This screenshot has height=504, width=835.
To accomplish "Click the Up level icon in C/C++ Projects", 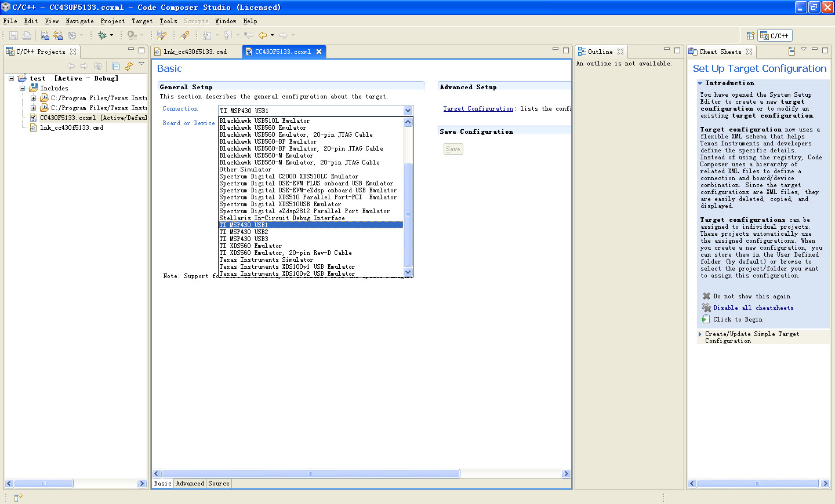I will (97, 66).
